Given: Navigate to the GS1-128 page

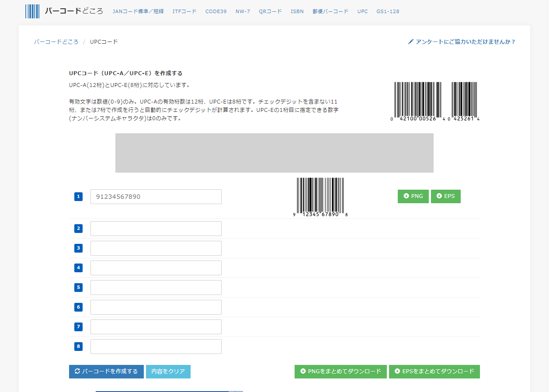Looking at the screenshot, I should [388, 11].
